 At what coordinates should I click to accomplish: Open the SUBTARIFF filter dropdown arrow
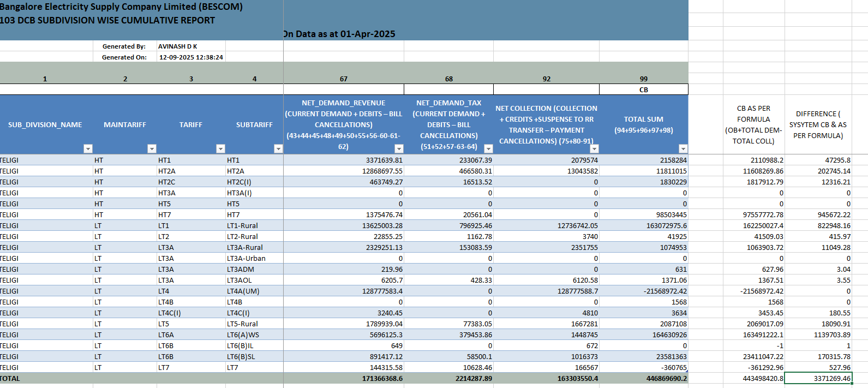coord(278,149)
